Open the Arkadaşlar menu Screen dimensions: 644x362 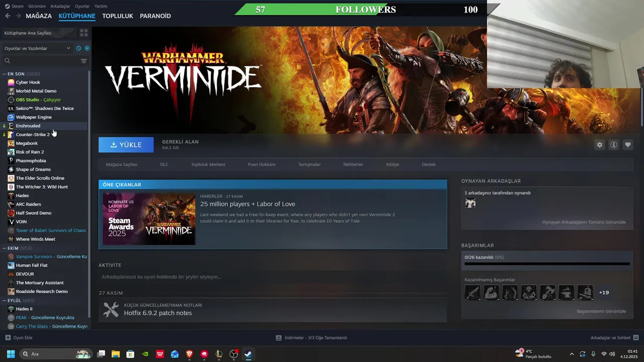[x=60, y=6]
